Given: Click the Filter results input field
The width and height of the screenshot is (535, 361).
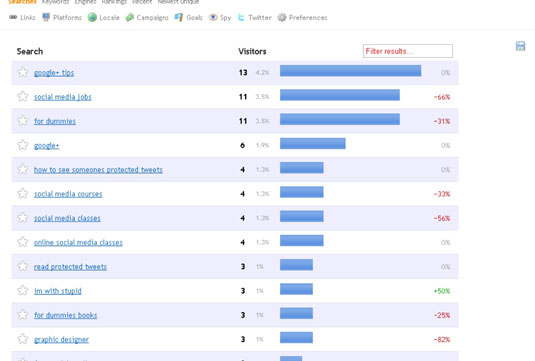Looking at the screenshot, I should [x=408, y=51].
